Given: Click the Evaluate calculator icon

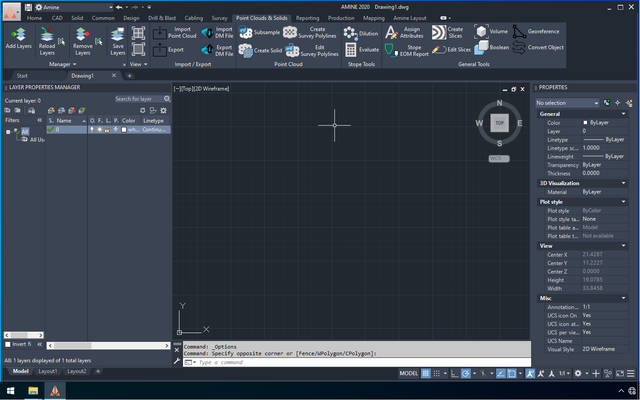Looking at the screenshot, I should (x=351, y=50).
